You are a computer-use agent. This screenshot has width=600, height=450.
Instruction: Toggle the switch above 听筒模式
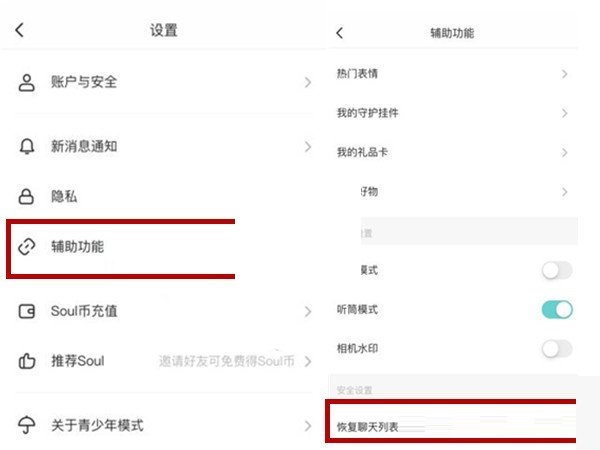(556, 270)
